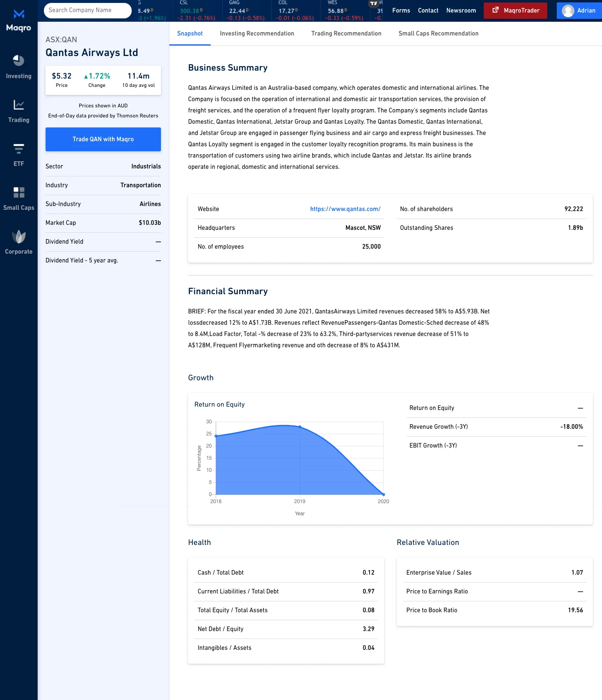The height and width of the screenshot is (700, 602).
Task: Click the Price to Book Ratio value 19.56
Action: coord(575,610)
